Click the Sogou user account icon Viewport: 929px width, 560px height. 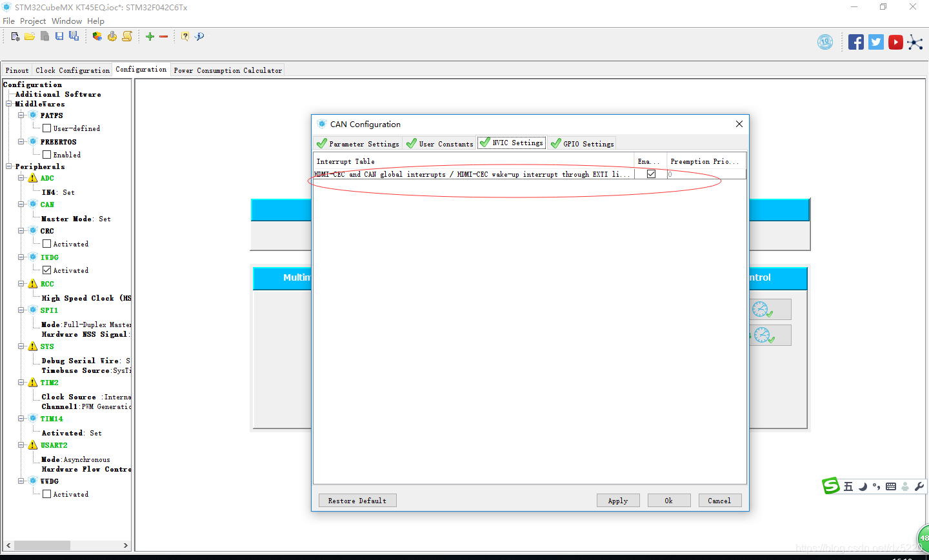(905, 486)
